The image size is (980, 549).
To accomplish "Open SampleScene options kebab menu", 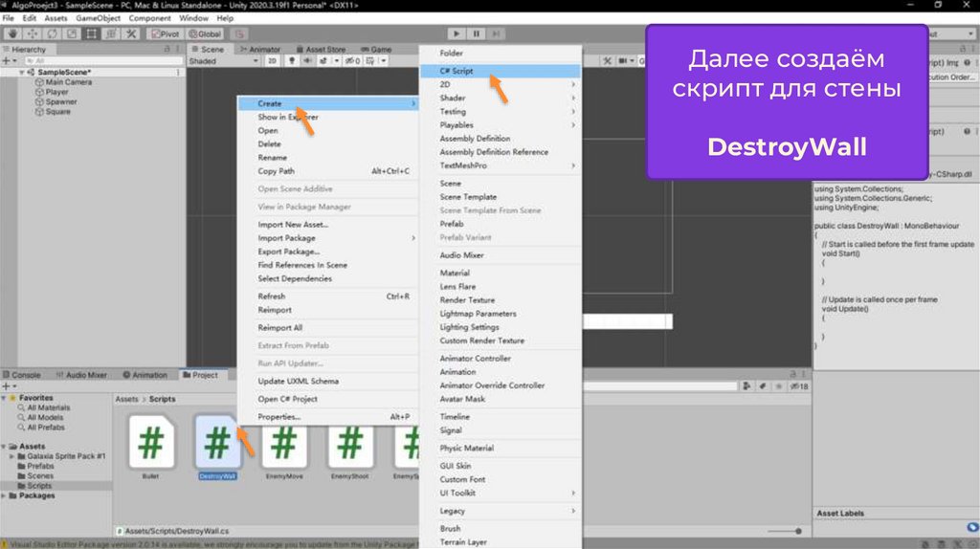I will coord(178,73).
